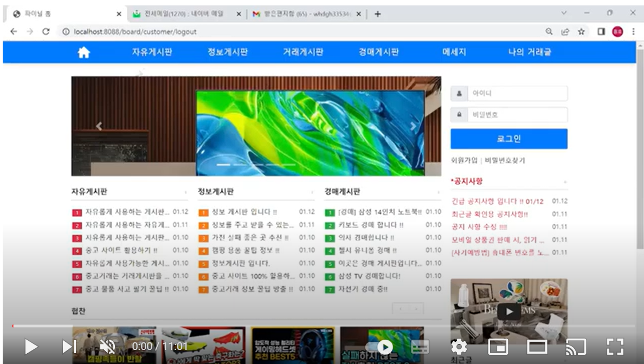Click the 협찬 carousel previous button
The image size is (644, 364).
(401, 309)
